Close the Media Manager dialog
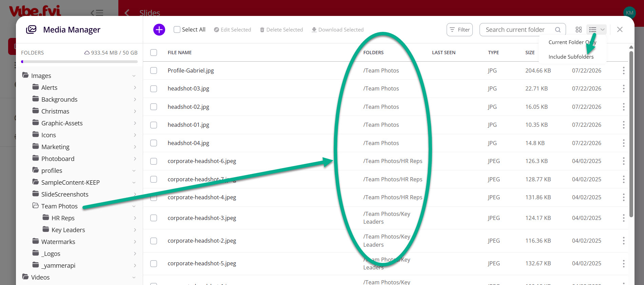Viewport: 644px width, 285px height. (x=620, y=29)
